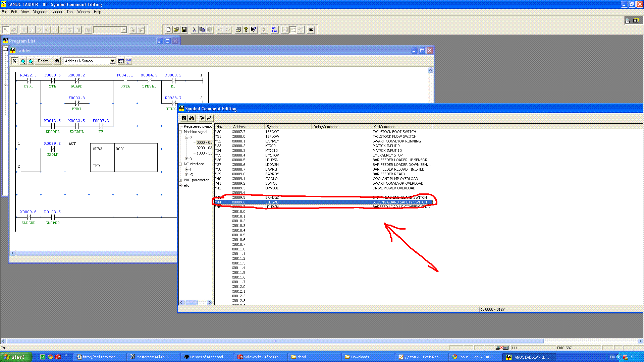
Task: Click the export arrow icon in Symbol Comment Editing
Action: coord(209,118)
